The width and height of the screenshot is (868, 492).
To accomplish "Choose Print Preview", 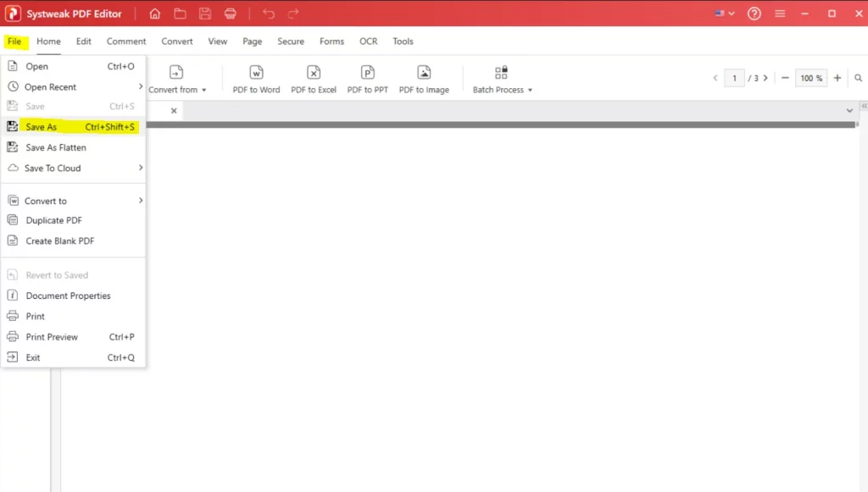I will pyautogui.click(x=73, y=337).
